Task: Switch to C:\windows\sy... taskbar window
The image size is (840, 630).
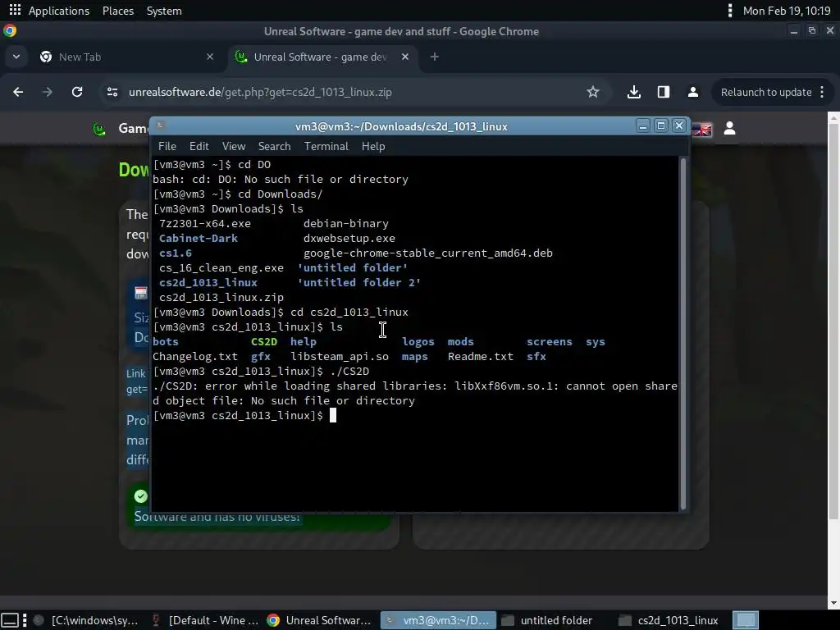Action: tap(87, 620)
